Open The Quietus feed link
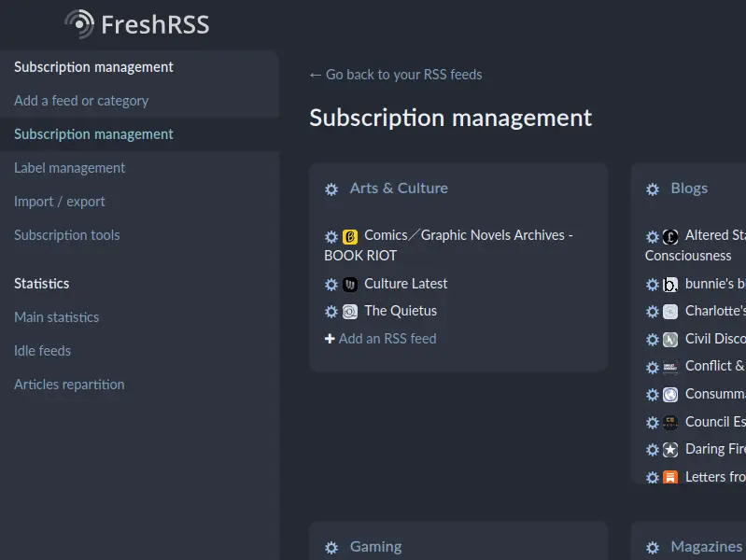 [401, 311]
